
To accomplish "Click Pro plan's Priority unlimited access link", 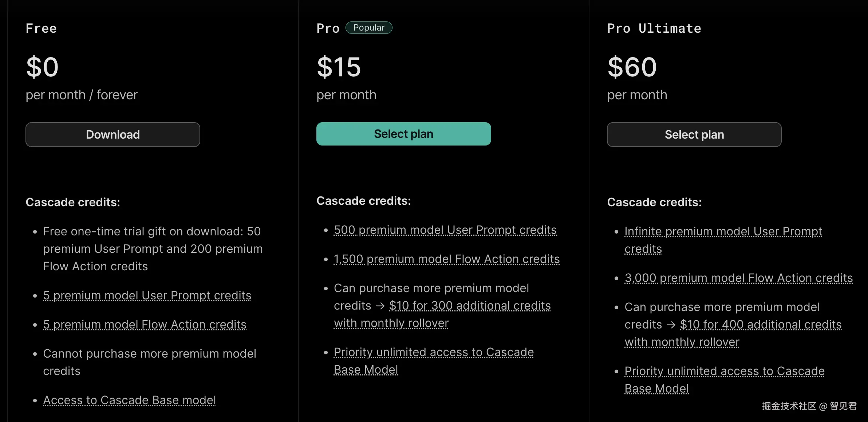I will [433, 352].
